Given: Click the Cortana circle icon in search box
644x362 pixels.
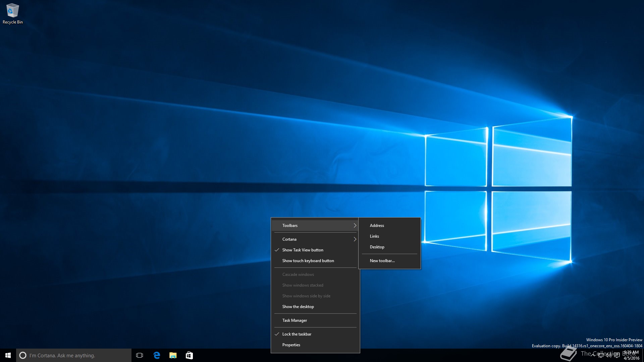Looking at the screenshot, I should point(23,355).
